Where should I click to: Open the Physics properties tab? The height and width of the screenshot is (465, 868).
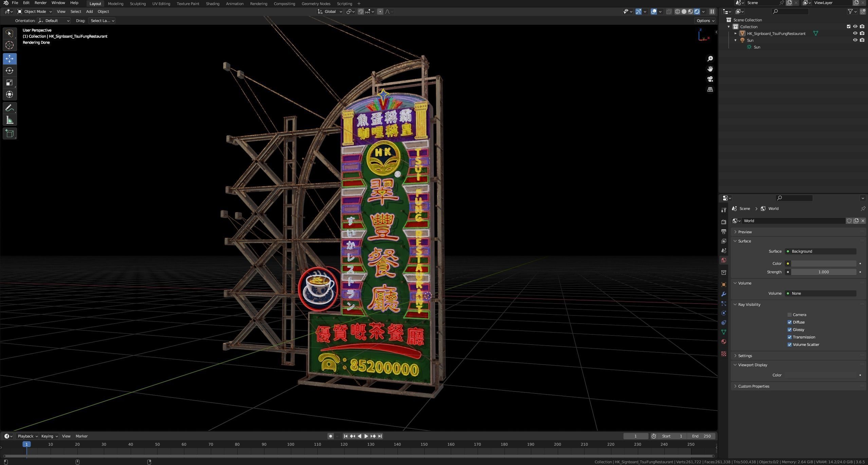(x=723, y=313)
